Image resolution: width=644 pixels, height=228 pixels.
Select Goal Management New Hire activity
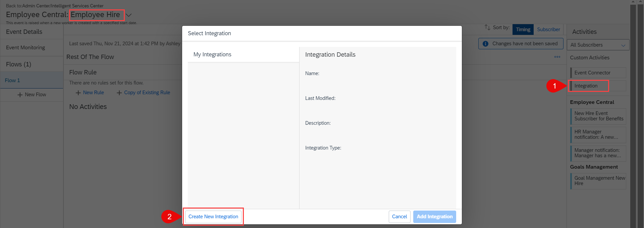(598, 181)
